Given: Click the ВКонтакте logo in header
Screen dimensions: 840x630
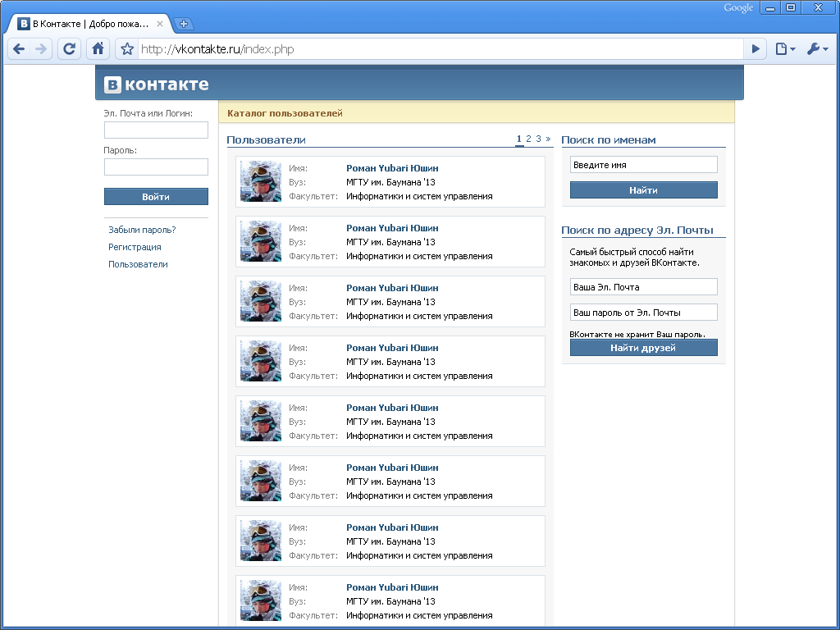Looking at the screenshot, I should 157,84.
